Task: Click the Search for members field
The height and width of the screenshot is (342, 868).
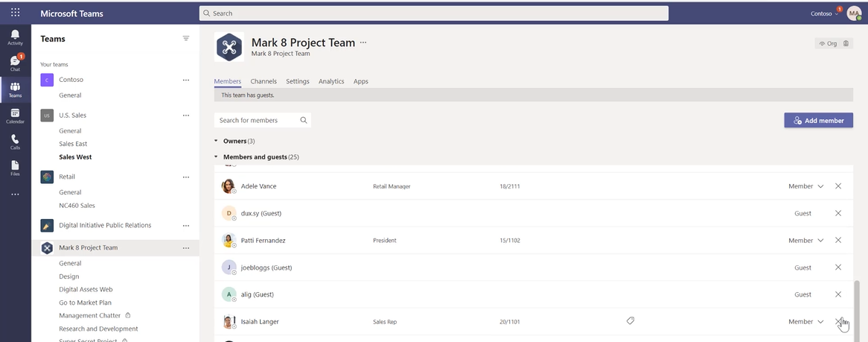Action: click(x=262, y=120)
